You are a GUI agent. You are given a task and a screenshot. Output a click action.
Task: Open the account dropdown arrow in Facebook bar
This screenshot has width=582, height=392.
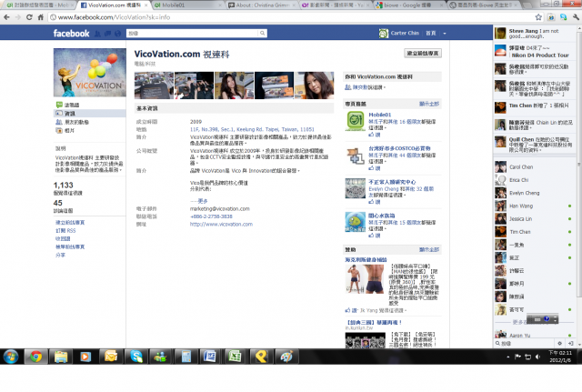pos(445,34)
